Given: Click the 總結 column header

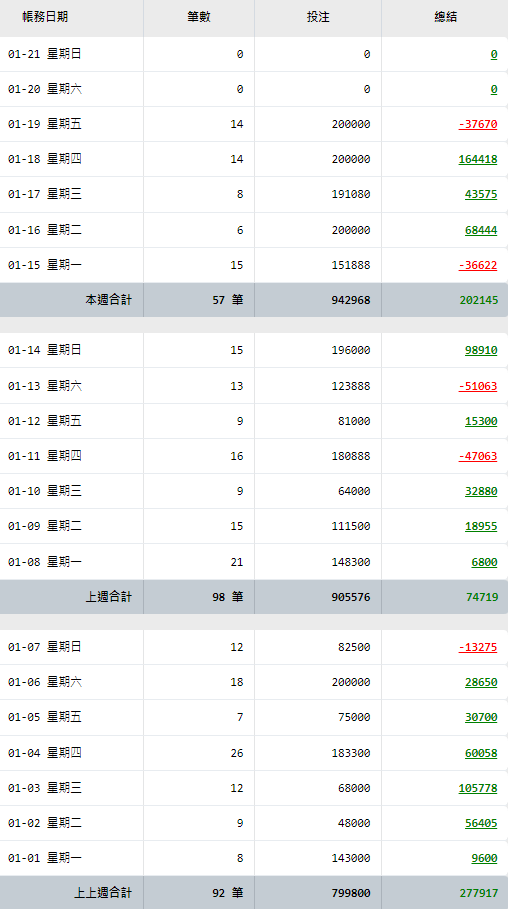Looking at the screenshot, I should point(445,17).
